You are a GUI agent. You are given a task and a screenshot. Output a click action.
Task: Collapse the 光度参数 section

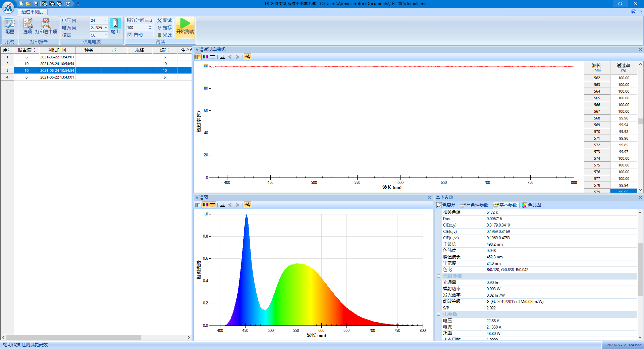click(x=438, y=276)
